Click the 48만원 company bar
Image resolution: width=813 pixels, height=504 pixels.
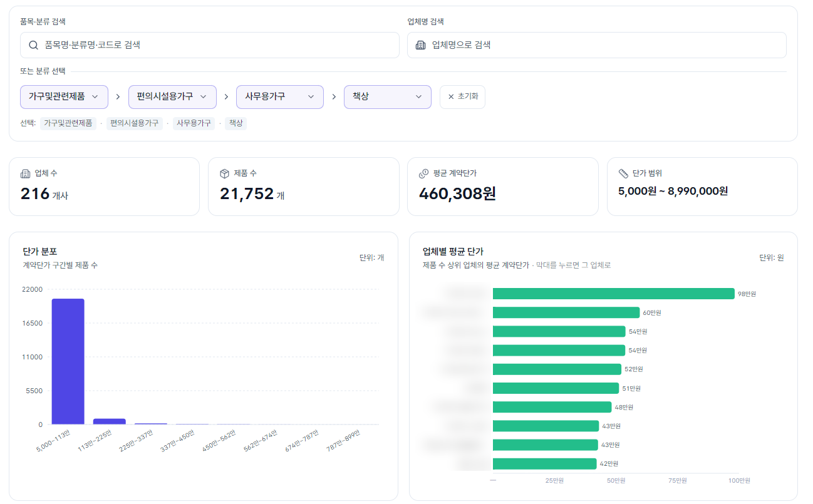[x=552, y=407]
